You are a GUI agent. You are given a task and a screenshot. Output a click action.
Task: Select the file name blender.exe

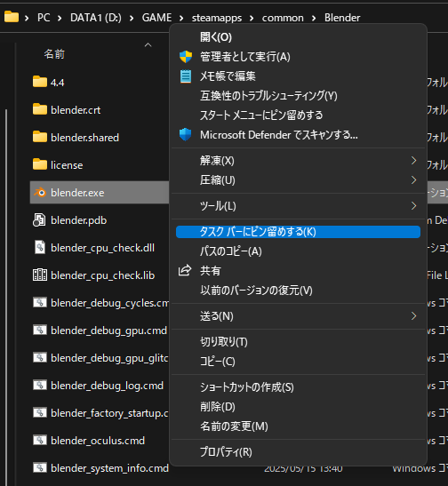(77, 193)
